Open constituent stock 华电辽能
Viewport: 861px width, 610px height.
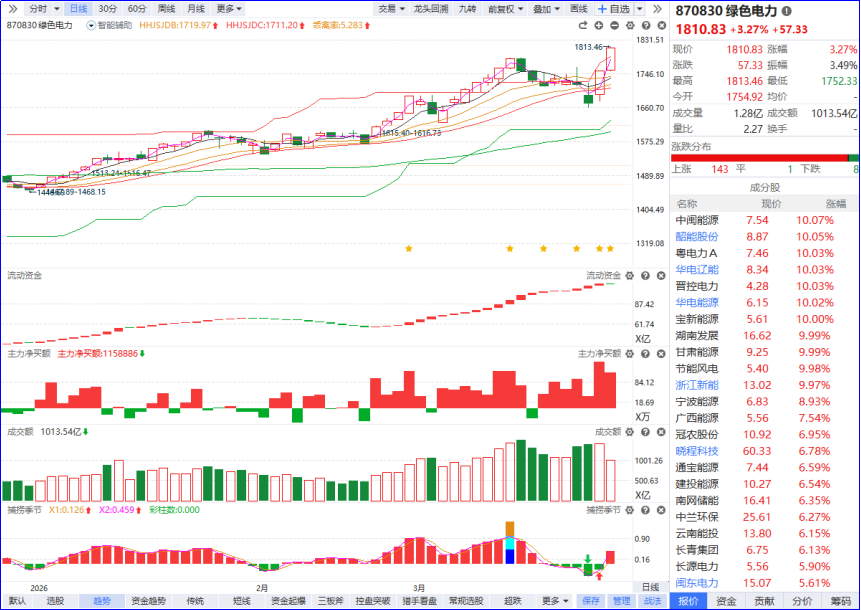click(x=697, y=270)
